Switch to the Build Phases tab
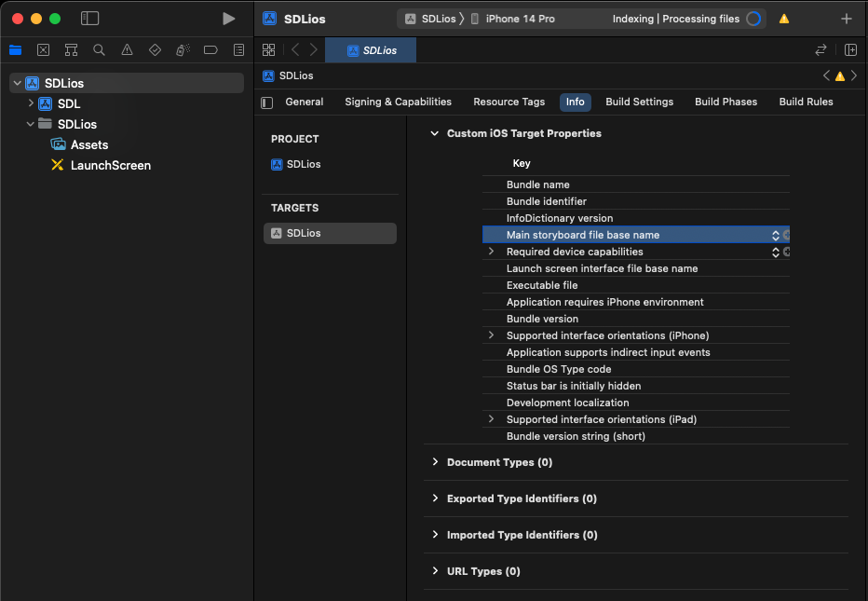 (726, 102)
